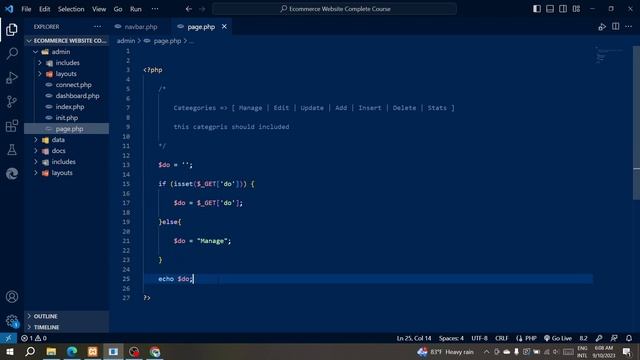Image resolution: width=640 pixels, height=360 pixels.
Task: Toggle the secondary side bar layout icon
Action: pyautogui.click(x=563, y=9)
